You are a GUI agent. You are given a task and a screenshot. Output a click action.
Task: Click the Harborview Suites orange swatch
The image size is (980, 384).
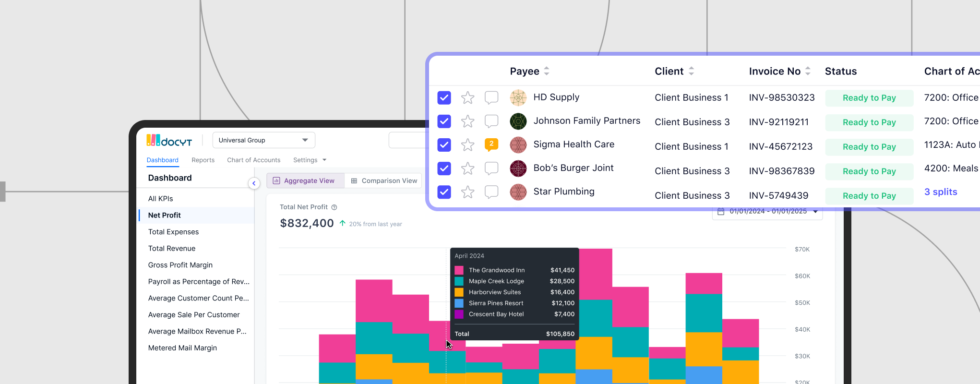pyautogui.click(x=459, y=292)
